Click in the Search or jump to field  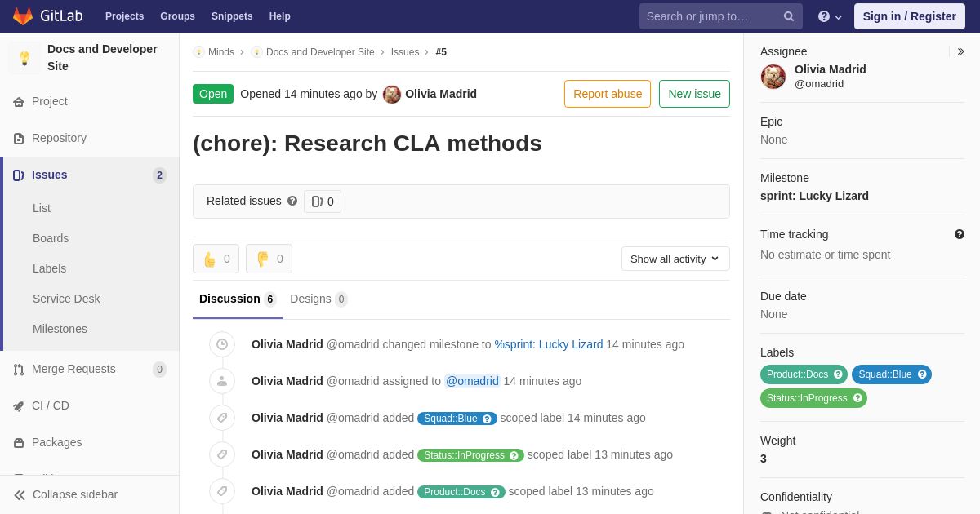[712, 16]
